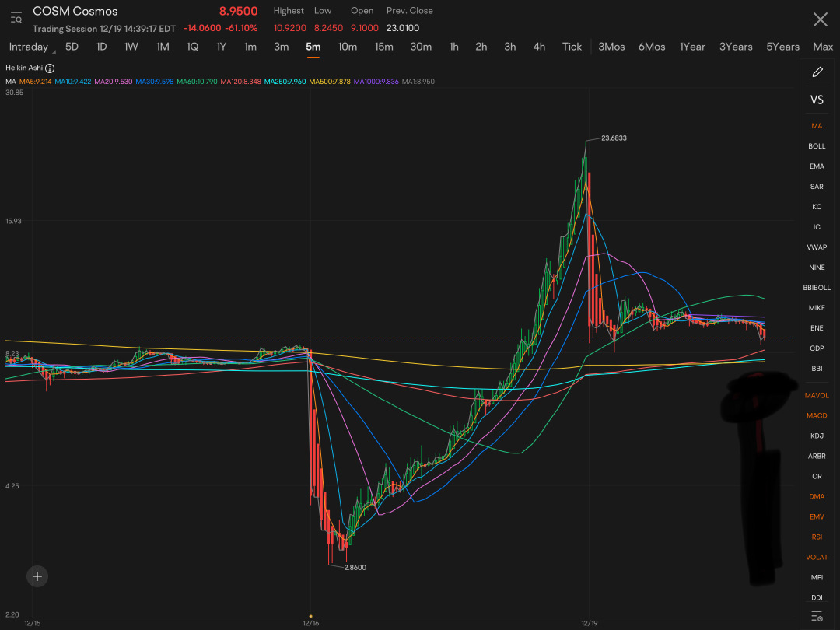Viewport: 840px width, 630px height.
Task: Add a panel with the plus button
Action: (x=37, y=576)
